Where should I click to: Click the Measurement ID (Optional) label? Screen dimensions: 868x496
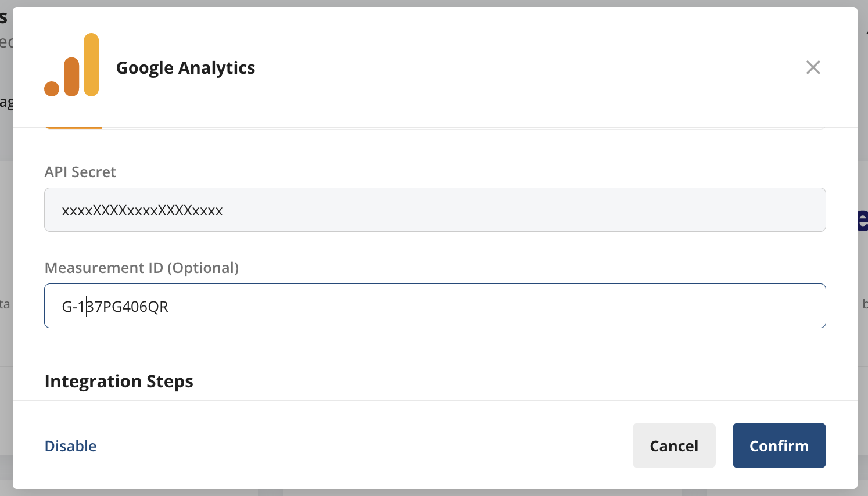click(x=142, y=268)
